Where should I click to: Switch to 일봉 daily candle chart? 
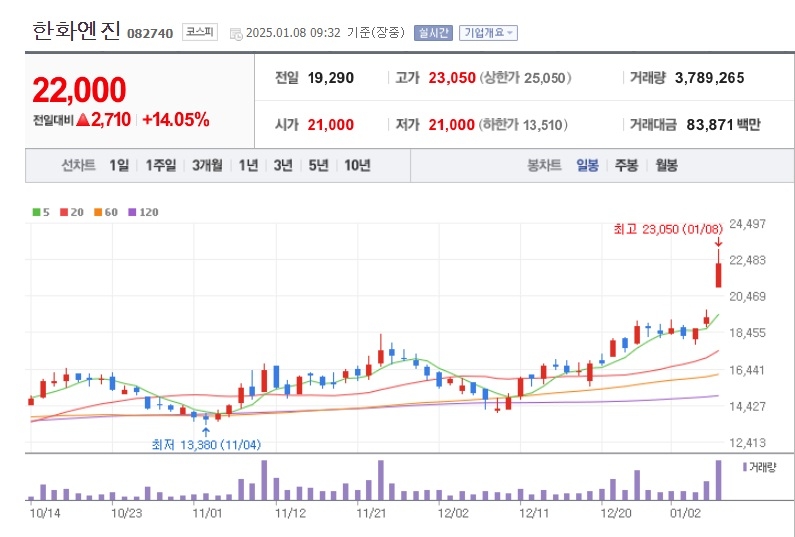click(588, 165)
